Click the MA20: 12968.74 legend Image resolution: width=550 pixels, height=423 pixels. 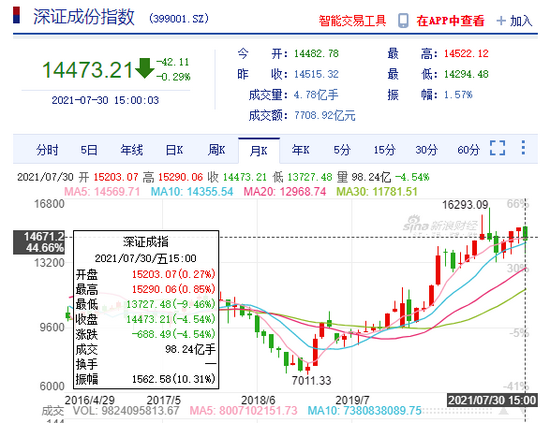[x=285, y=192]
